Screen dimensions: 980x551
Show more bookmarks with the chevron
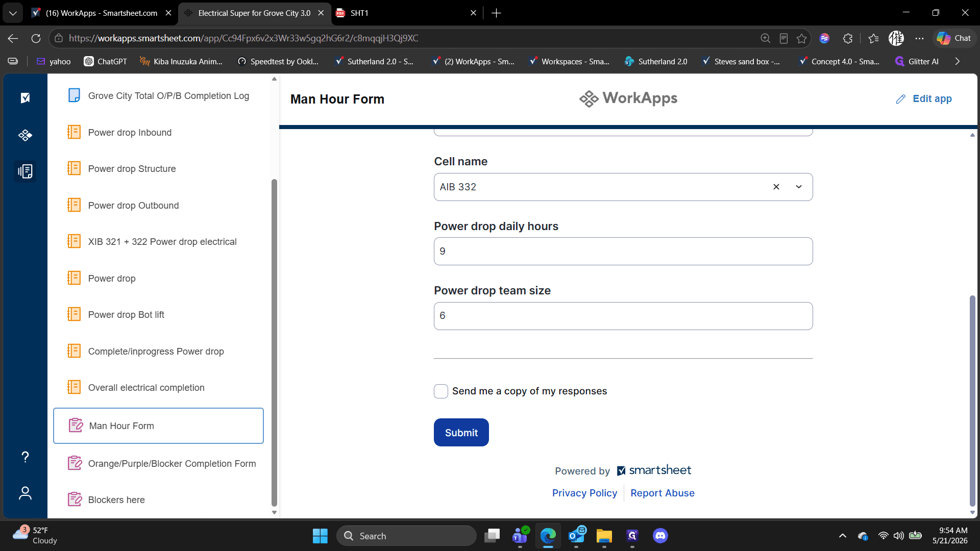957,61
